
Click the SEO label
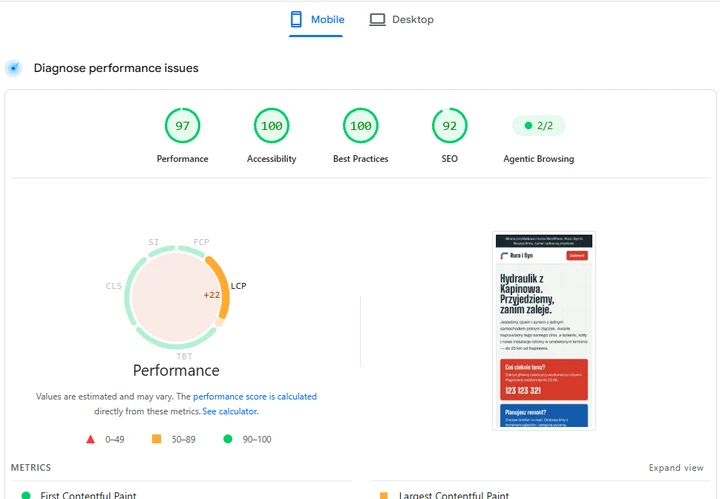(450, 159)
